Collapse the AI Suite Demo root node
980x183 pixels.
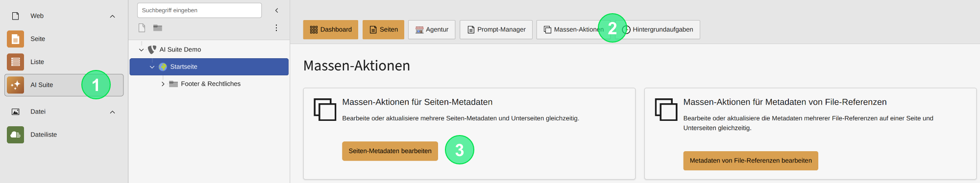141,50
